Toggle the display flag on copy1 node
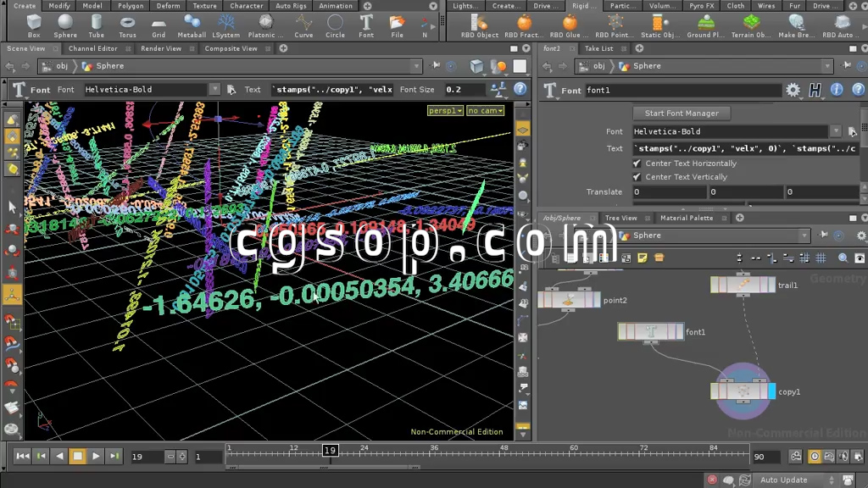The height and width of the screenshot is (488, 868). coord(771,391)
